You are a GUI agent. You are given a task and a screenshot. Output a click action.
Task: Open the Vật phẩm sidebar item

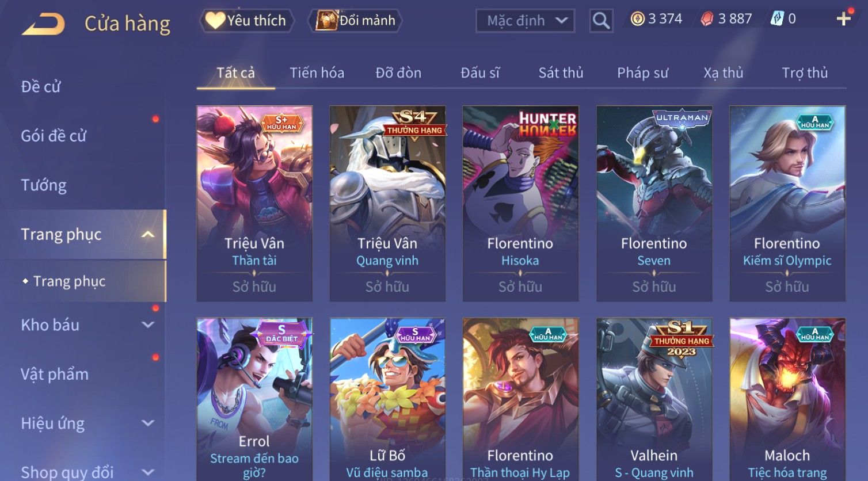pos(55,374)
